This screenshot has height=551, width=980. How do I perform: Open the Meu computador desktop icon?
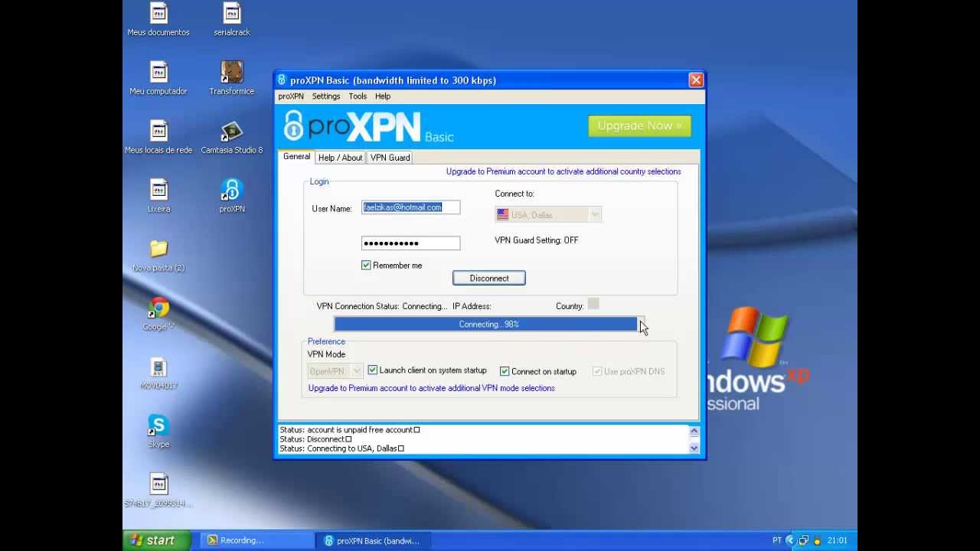coord(158,73)
